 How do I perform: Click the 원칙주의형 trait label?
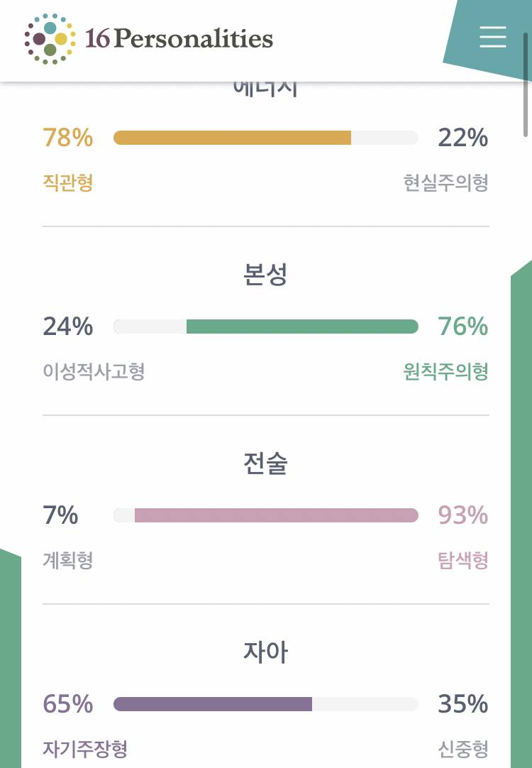(444, 372)
